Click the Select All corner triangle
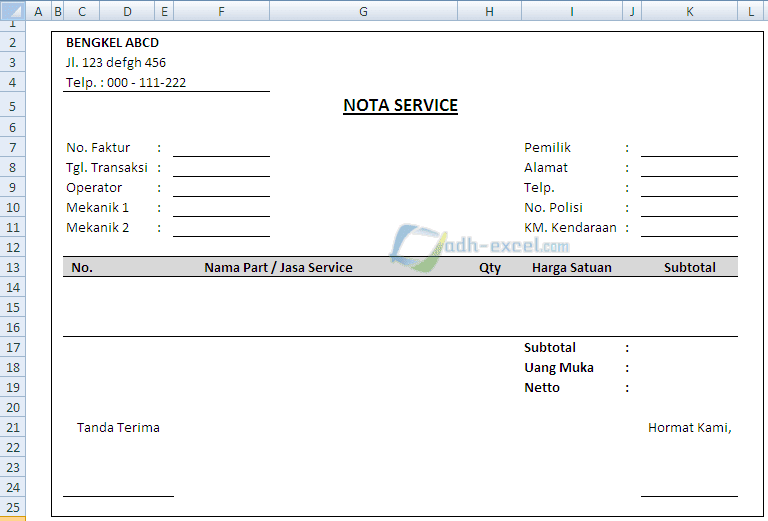The height and width of the screenshot is (521, 768). pyautogui.click(x=13, y=11)
